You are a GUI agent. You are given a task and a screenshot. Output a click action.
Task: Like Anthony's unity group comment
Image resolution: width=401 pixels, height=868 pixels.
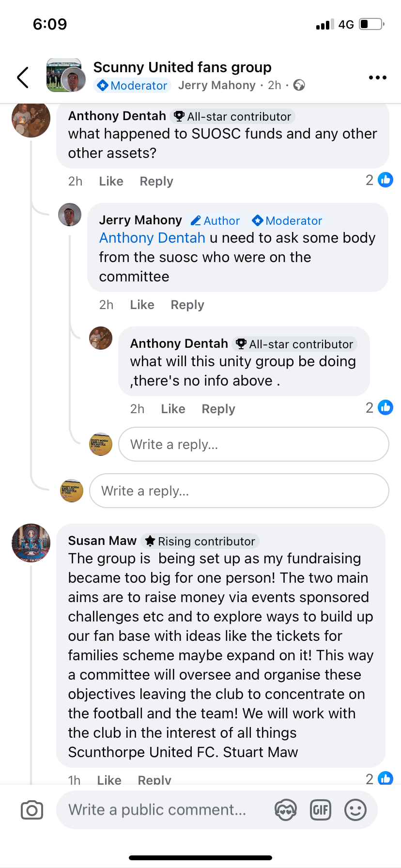pos(173,409)
